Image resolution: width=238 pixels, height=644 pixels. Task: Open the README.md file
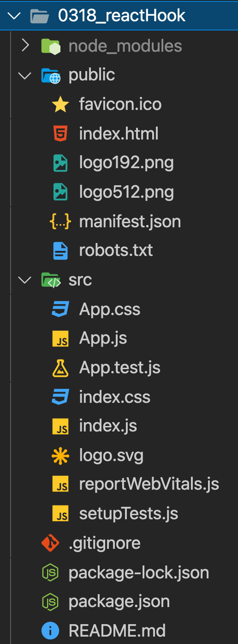point(117,631)
